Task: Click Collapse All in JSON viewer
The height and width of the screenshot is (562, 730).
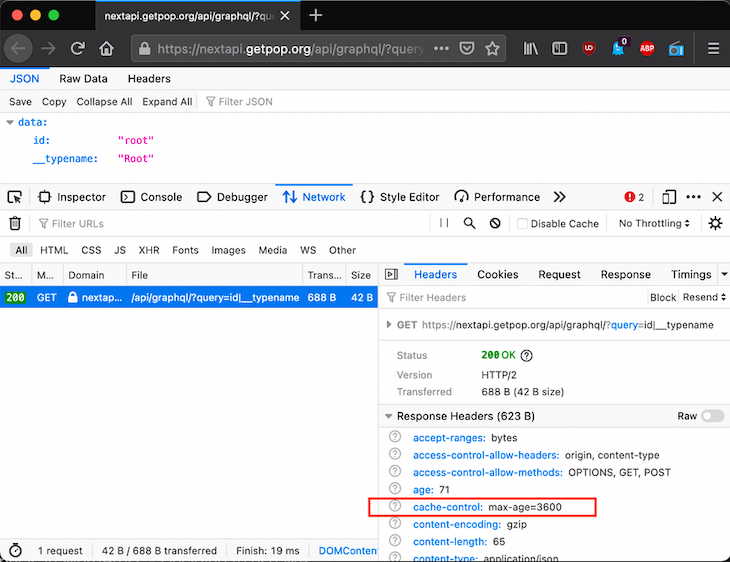Action: [104, 102]
